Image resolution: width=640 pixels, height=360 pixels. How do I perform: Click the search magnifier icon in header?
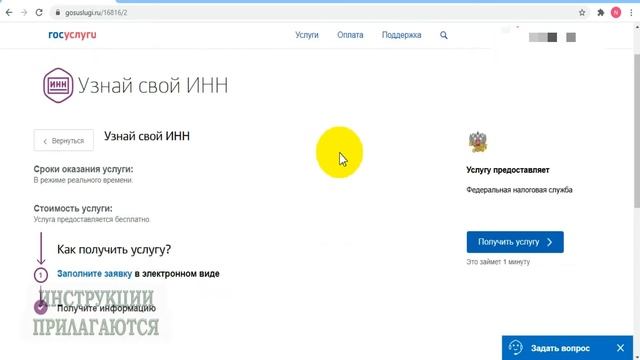tap(444, 36)
